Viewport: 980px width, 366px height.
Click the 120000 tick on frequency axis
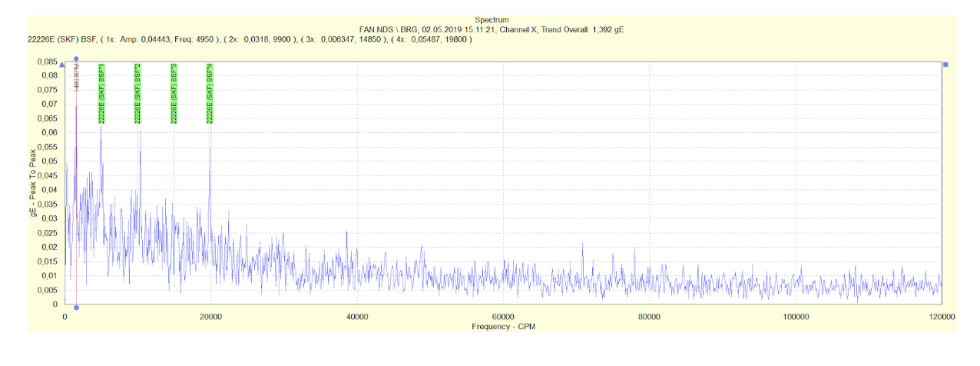tap(942, 317)
